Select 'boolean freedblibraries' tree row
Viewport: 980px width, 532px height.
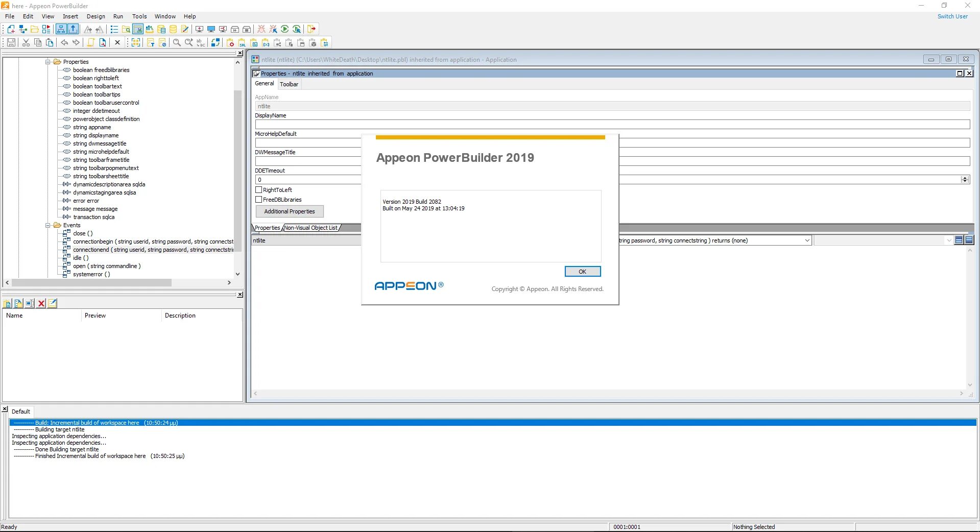click(101, 70)
